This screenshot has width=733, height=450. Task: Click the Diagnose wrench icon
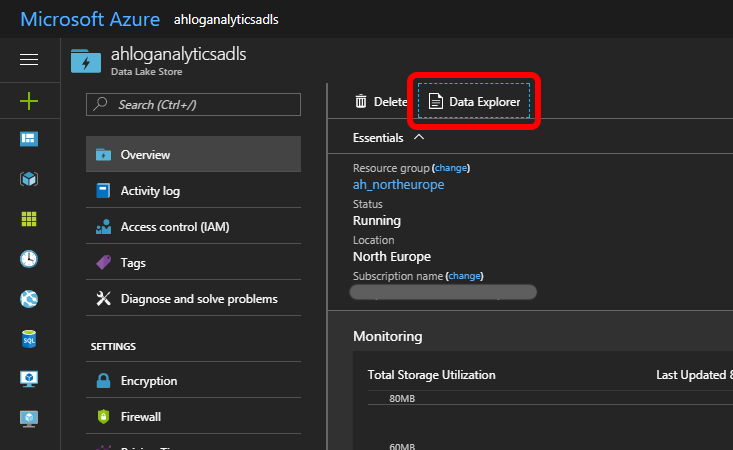[x=103, y=299]
